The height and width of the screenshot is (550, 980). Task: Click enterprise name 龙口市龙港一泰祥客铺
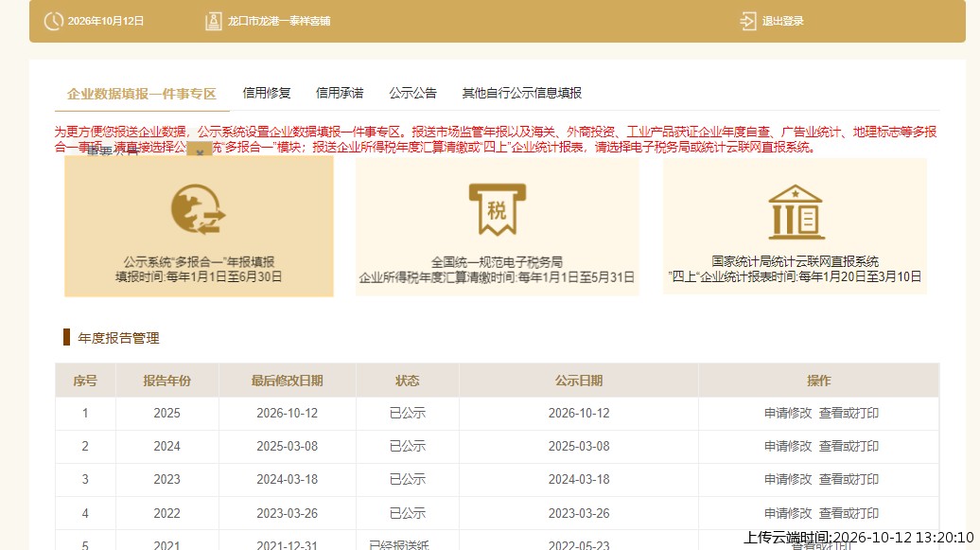pyautogui.click(x=279, y=21)
